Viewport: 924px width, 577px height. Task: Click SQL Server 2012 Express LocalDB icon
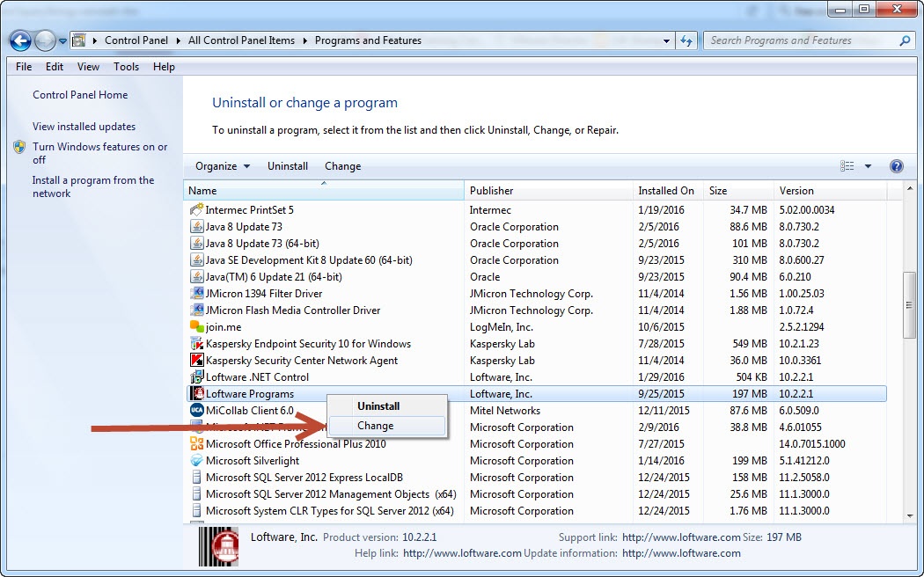click(x=197, y=478)
